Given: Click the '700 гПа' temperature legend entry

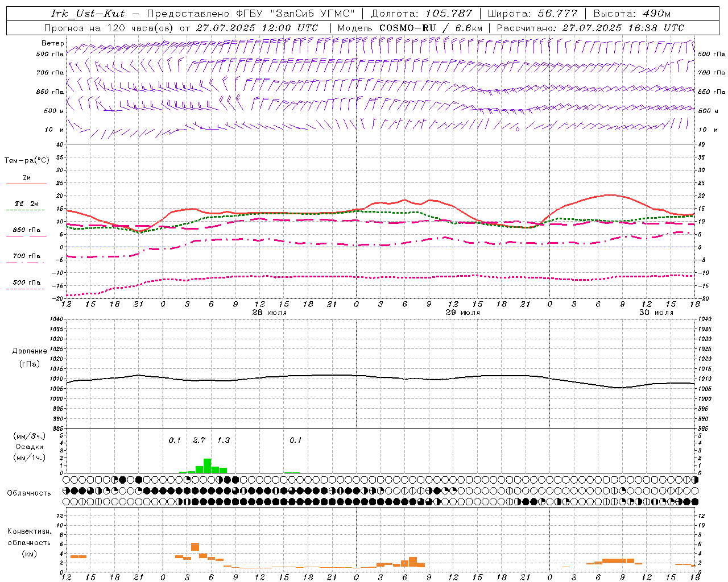Looking at the screenshot, I should pos(27,256).
